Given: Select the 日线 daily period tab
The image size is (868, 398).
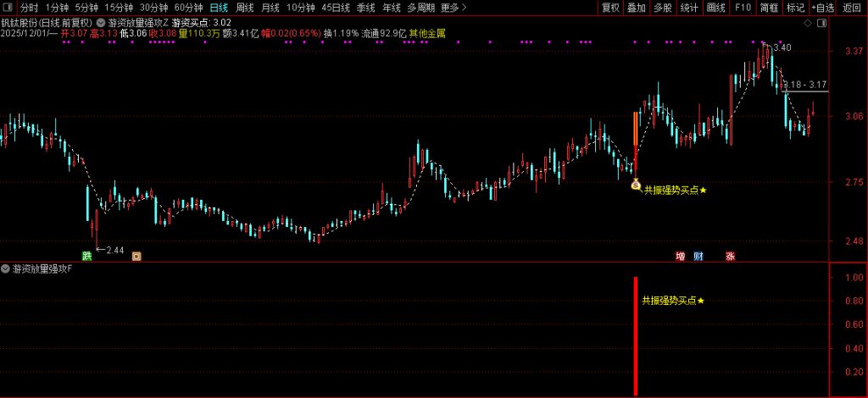Looking at the screenshot, I should click(x=218, y=8).
